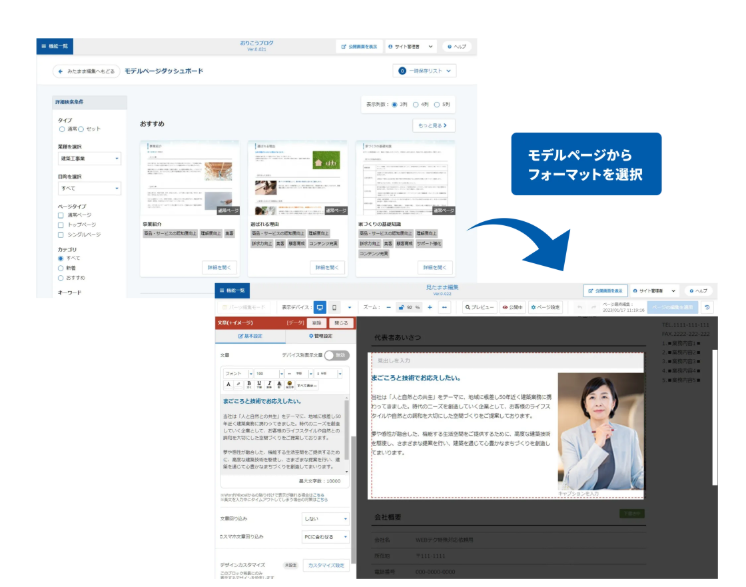Image resolution: width=746 pixels, height=587 pixels.
Task: Toggle the device-specific text switch
Action: [337, 355]
